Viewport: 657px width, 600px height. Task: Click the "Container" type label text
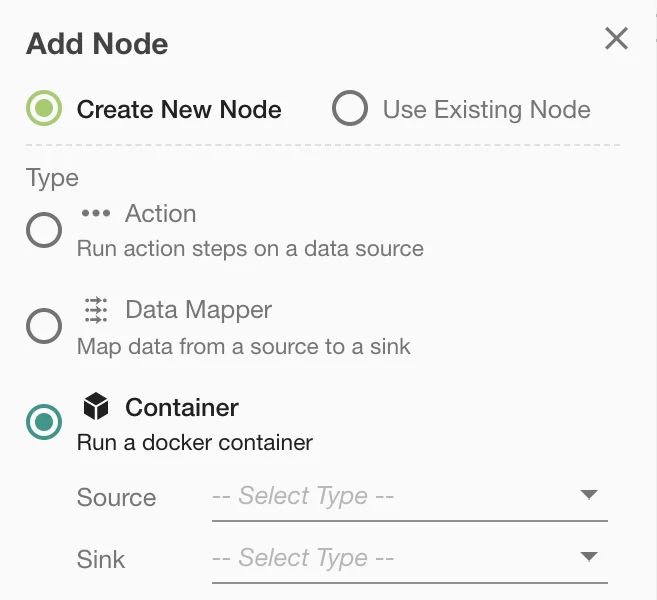182,407
